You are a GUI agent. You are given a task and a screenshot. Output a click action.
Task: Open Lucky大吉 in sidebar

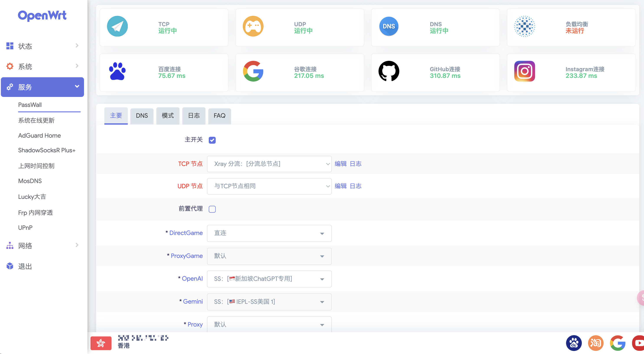(x=32, y=197)
